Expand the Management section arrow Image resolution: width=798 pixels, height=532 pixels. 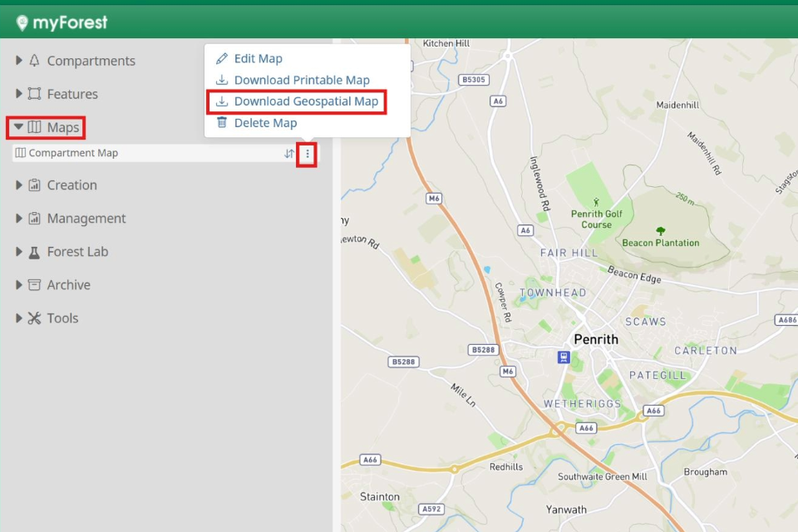(19, 219)
